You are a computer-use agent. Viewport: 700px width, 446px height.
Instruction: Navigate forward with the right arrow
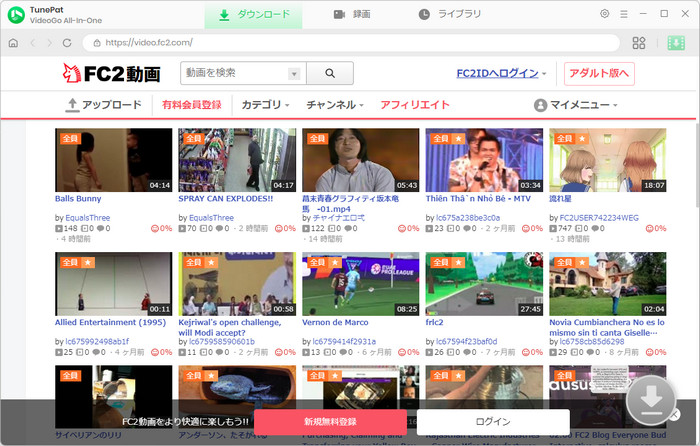(x=50, y=43)
